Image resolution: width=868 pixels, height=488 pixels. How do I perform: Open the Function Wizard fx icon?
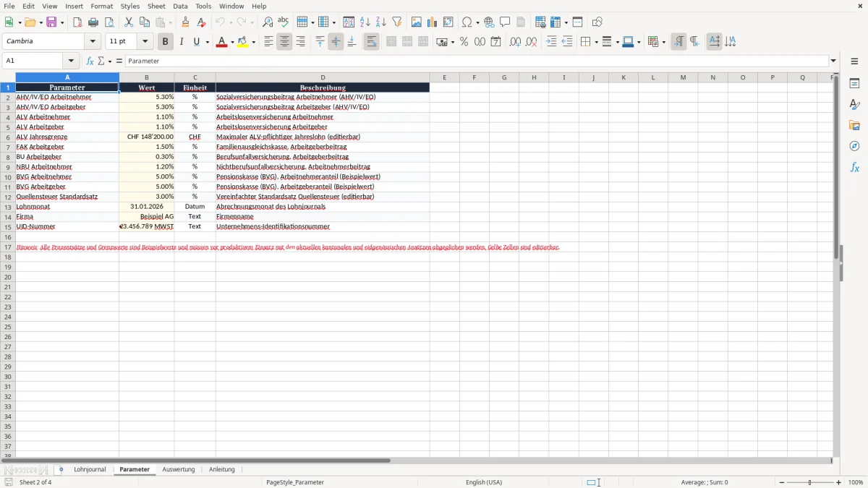click(90, 61)
